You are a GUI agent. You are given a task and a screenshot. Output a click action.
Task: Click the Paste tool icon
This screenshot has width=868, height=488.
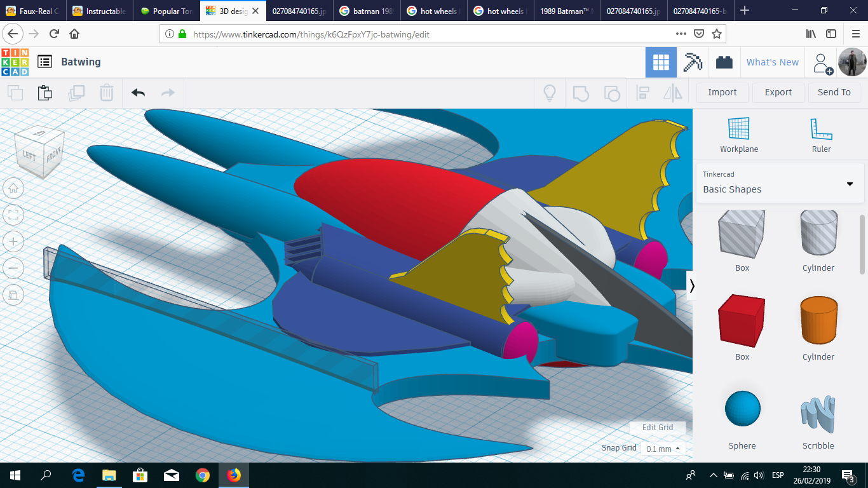pos(44,93)
